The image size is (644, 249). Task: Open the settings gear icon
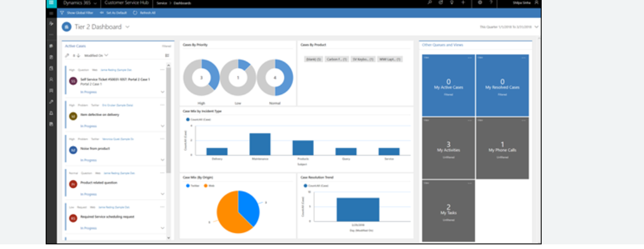(x=480, y=2)
